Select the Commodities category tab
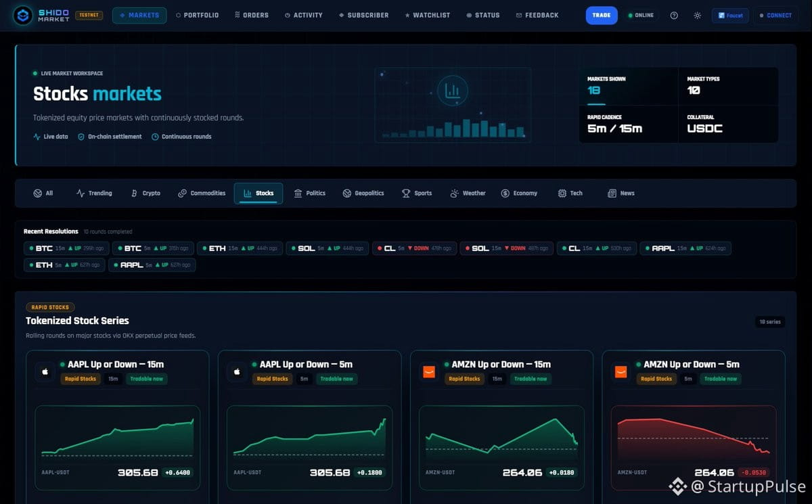The height and width of the screenshot is (504, 812). coord(202,193)
